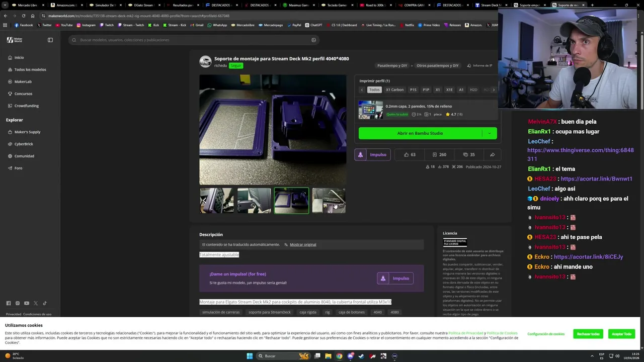Open MakerWorld TikTok footer icon
Screen dimensions: 644x362
point(45,303)
